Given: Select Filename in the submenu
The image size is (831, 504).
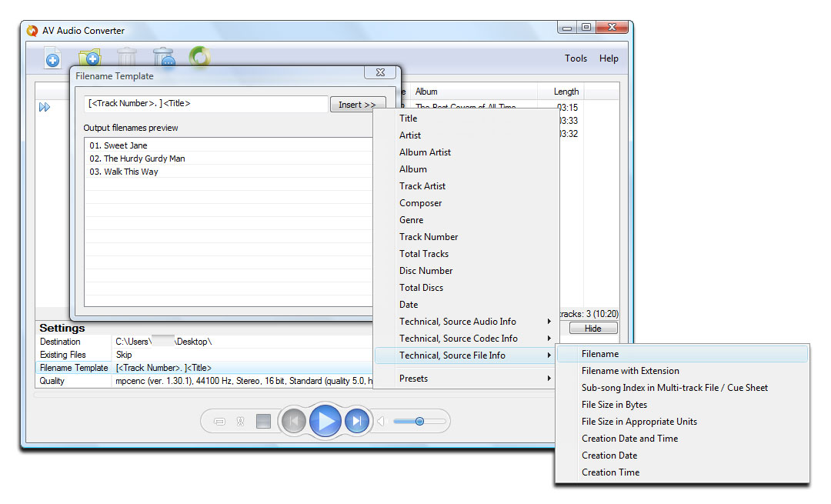Looking at the screenshot, I should pos(682,354).
